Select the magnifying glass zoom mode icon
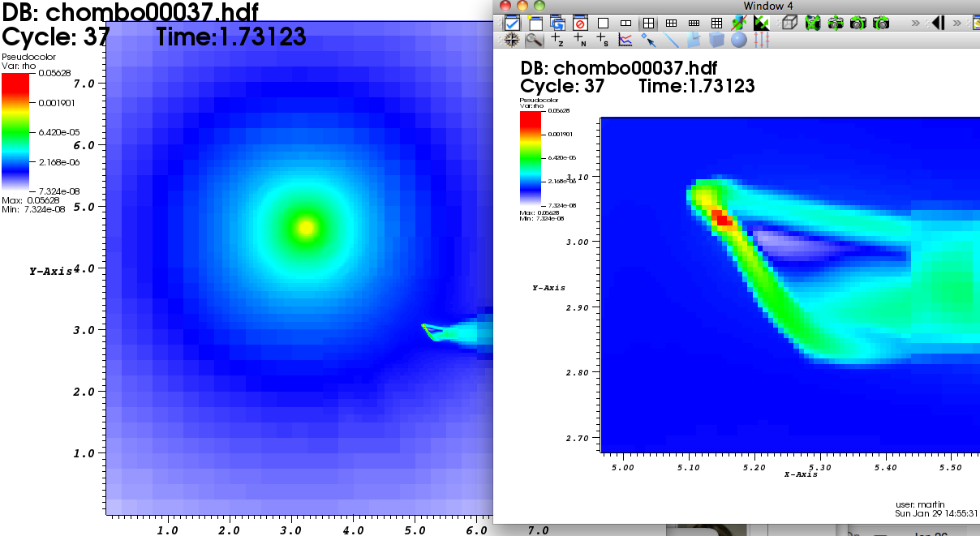The image size is (980, 536). 534,39
